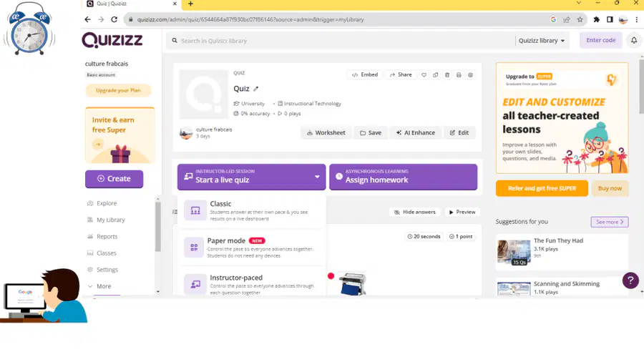The width and height of the screenshot is (644, 362).
Task: Click the 1 point setting
Action: point(461,236)
